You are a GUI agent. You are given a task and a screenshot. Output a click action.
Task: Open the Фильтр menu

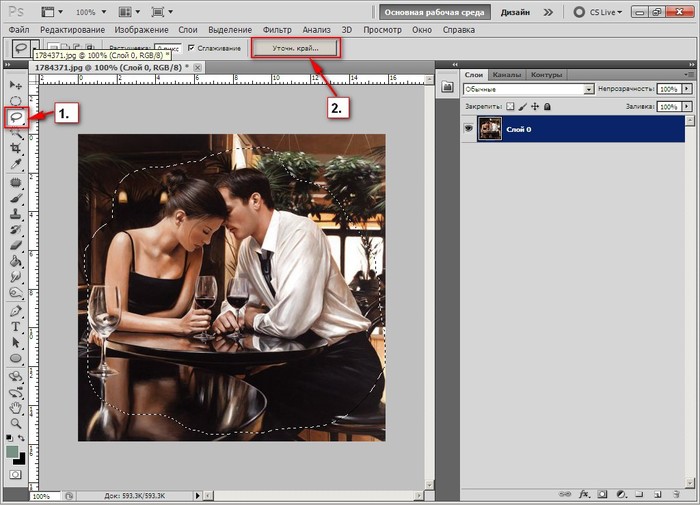pos(277,30)
